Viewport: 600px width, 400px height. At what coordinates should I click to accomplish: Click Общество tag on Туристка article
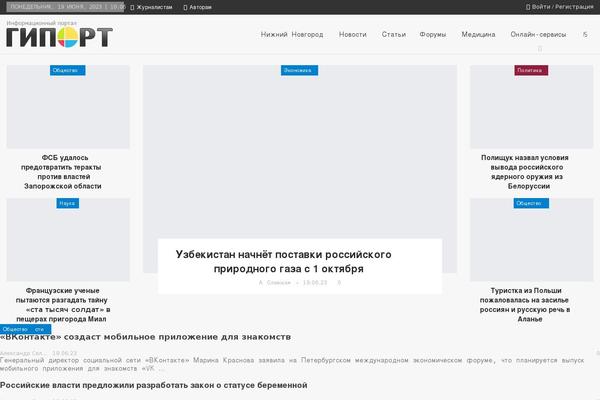click(x=531, y=203)
